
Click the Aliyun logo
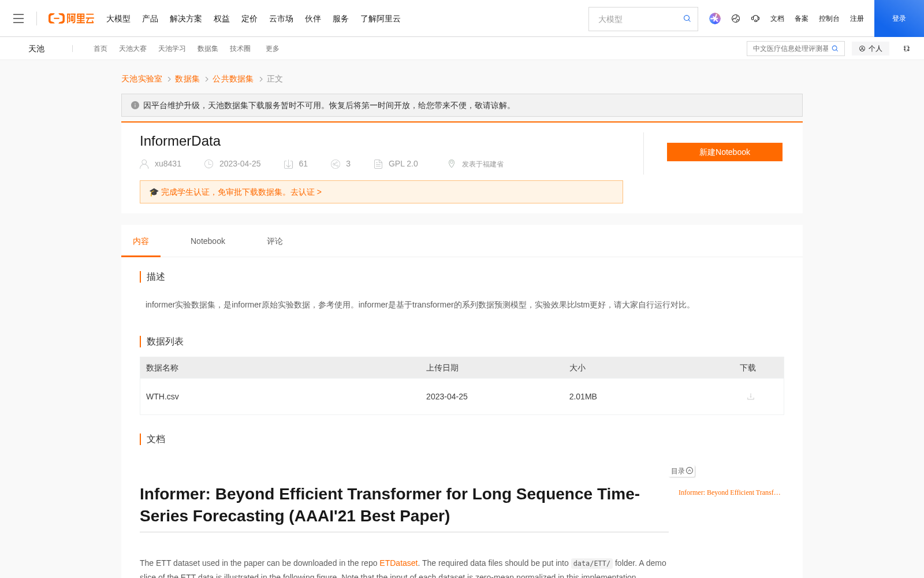[x=71, y=18]
